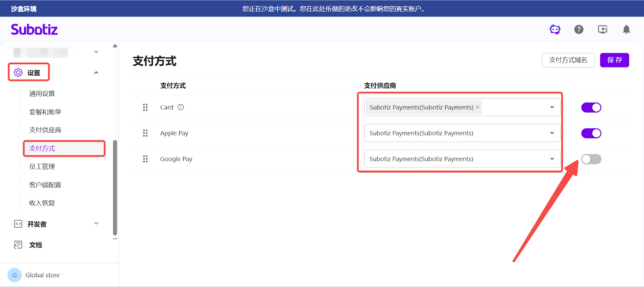Go to 支付供应商 menu item
This screenshot has height=287, width=644.
[x=45, y=130]
